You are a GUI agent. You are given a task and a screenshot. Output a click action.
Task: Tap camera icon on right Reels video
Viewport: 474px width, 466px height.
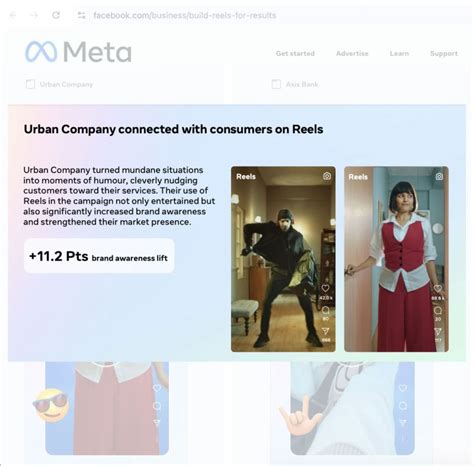pos(439,176)
